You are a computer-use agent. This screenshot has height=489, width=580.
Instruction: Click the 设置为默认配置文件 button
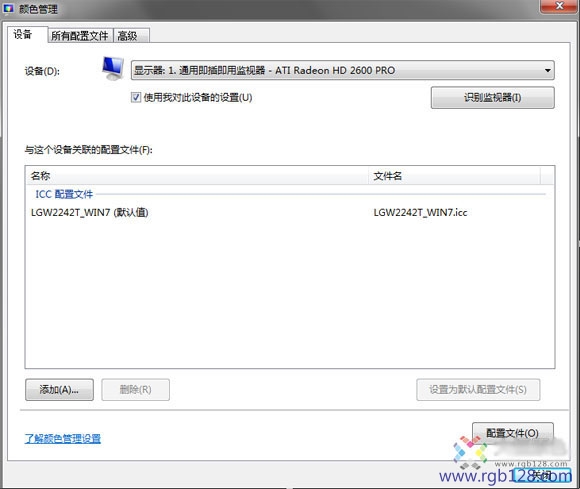tap(478, 389)
